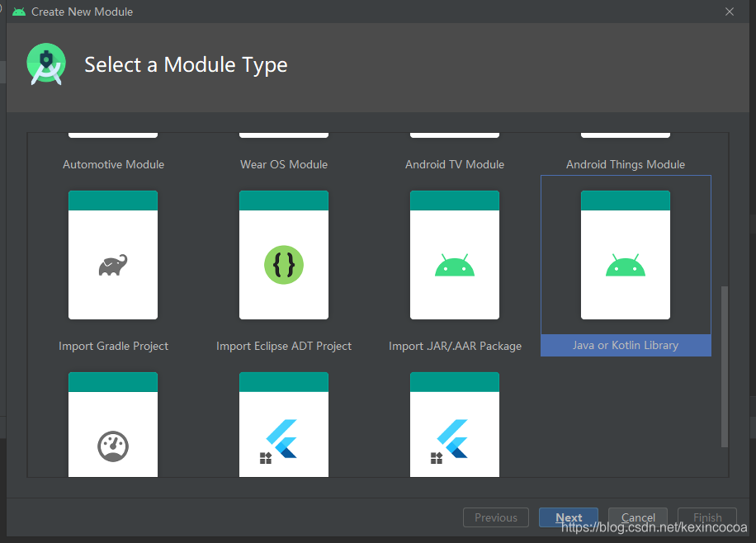
Task: Cancel the Create New Module dialog
Action: tap(638, 517)
